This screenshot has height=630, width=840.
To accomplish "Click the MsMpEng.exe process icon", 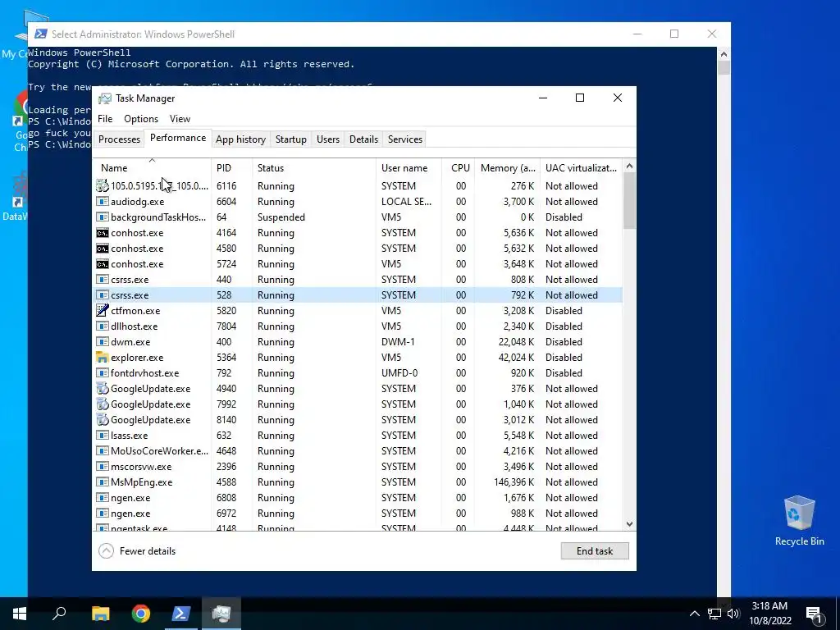I will (102, 482).
